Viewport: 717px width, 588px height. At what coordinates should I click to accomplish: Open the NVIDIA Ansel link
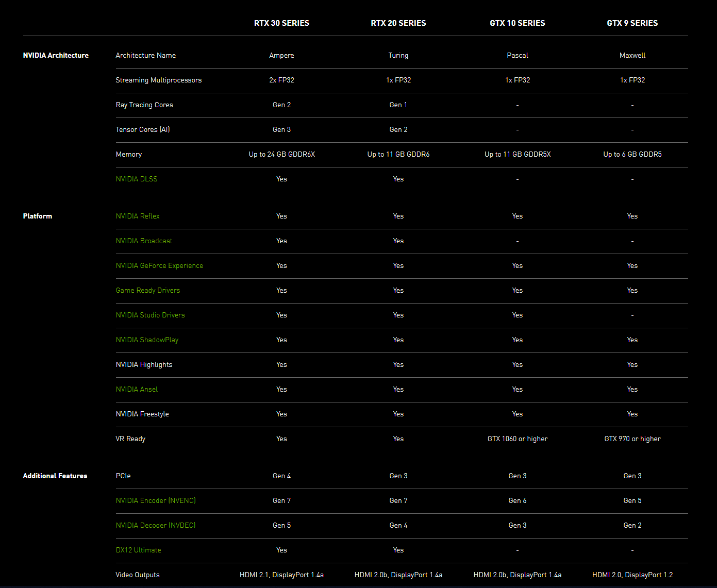(x=137, y=389)
